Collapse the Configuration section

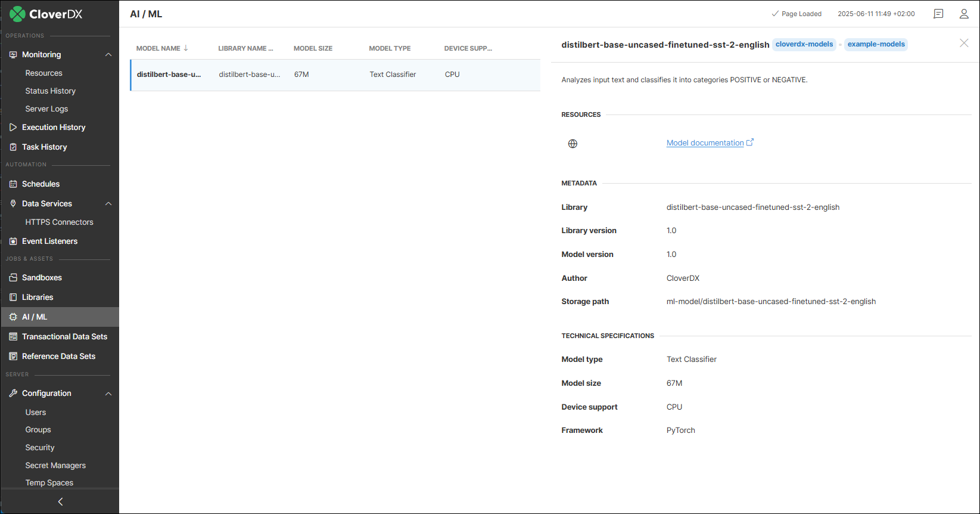pos(108,394)
